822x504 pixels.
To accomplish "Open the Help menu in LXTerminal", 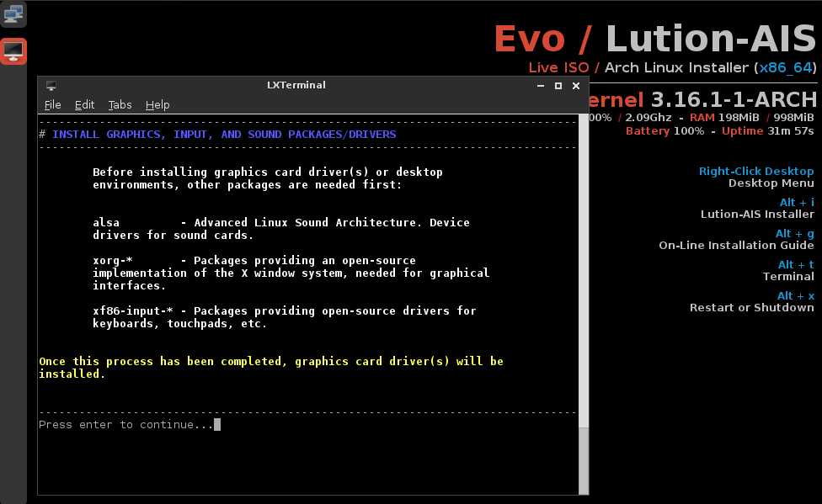I will coord(157,105).
